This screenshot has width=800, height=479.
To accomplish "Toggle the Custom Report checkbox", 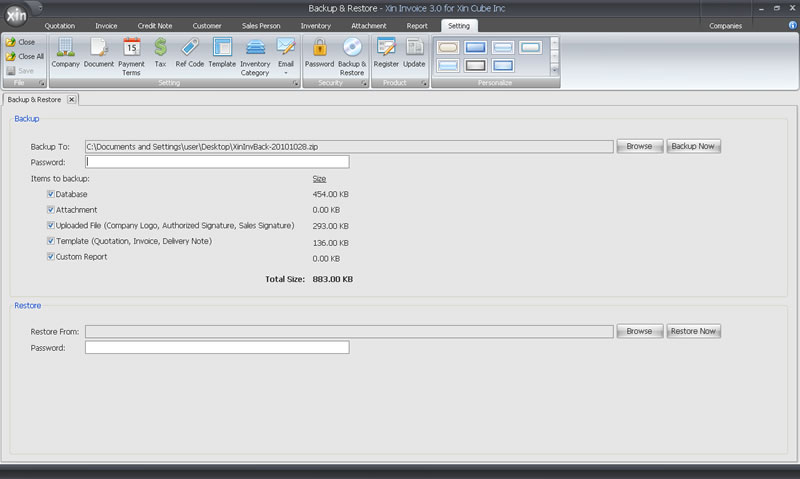I will (51, 257).
